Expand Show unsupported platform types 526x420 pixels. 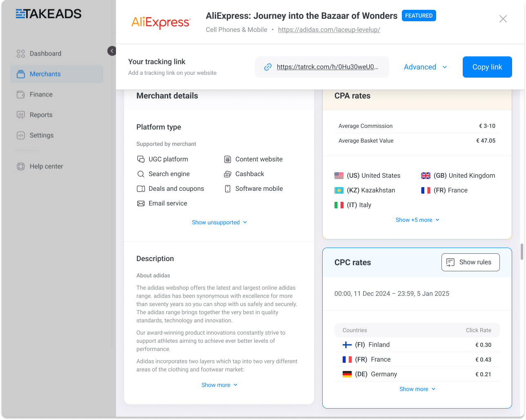pyautogui.click(x=219, y=222)
